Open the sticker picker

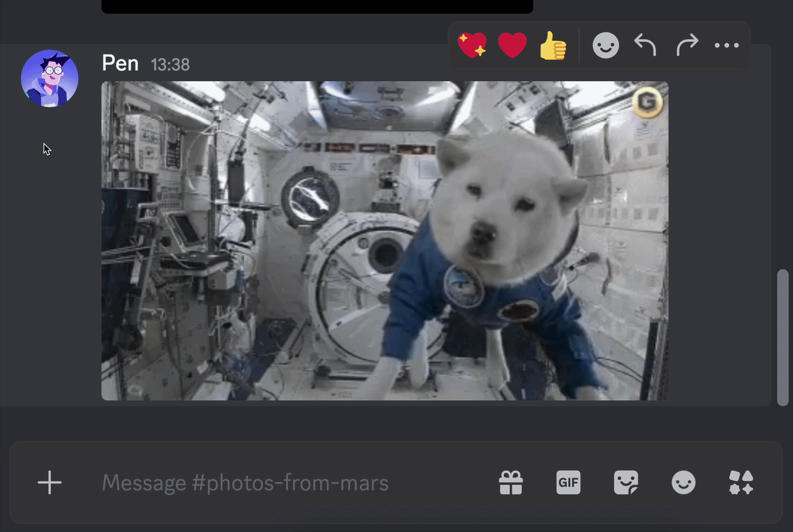pyautogui.click(x=626, y=482)
